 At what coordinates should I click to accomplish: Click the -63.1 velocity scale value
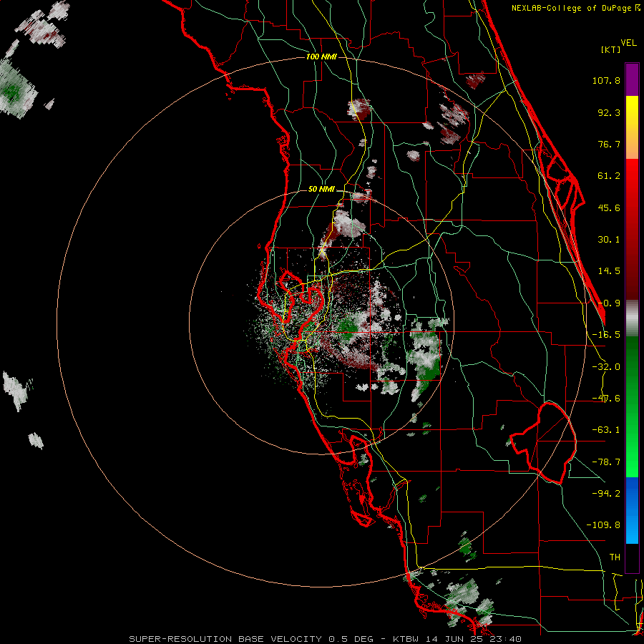606,430
